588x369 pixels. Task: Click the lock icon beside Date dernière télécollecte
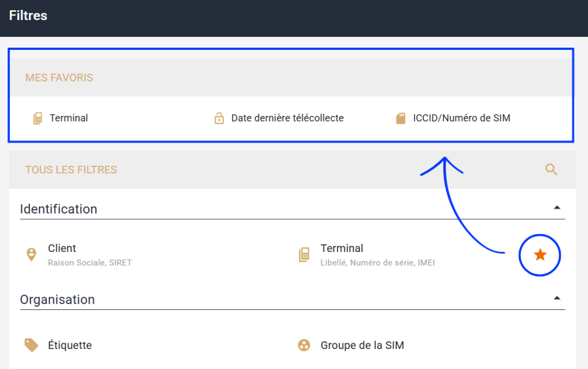(x=219, y=119)
